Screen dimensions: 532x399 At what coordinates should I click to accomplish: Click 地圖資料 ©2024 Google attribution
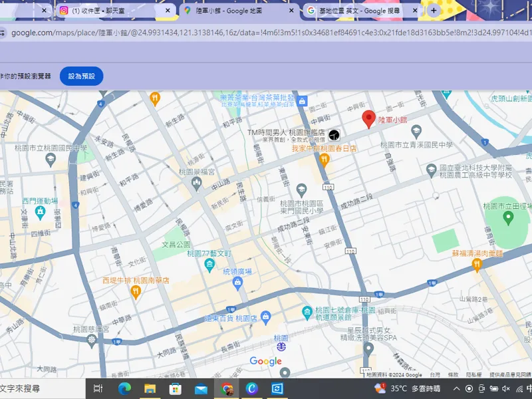coord(394,375)
